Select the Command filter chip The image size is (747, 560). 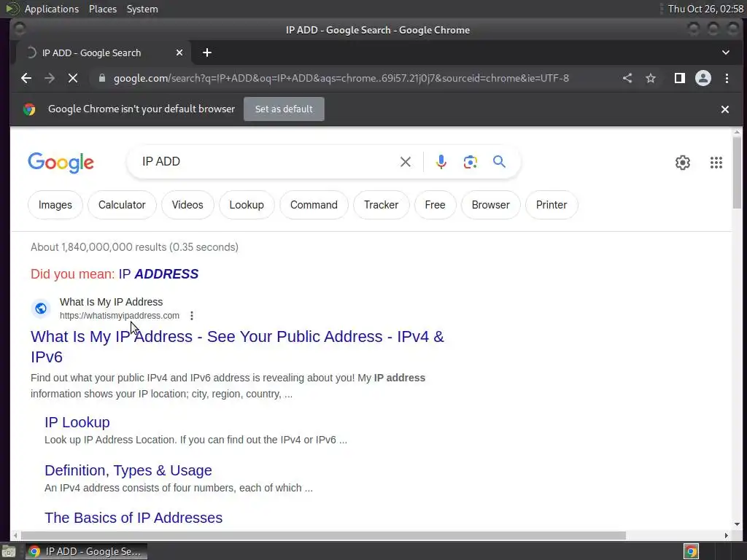pos(314,205)
